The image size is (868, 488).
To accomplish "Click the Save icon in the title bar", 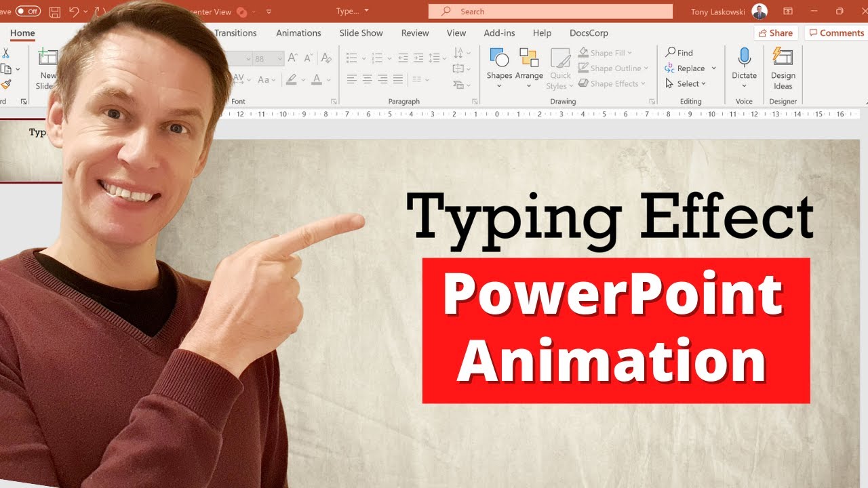I will click(x=55, y=12).
